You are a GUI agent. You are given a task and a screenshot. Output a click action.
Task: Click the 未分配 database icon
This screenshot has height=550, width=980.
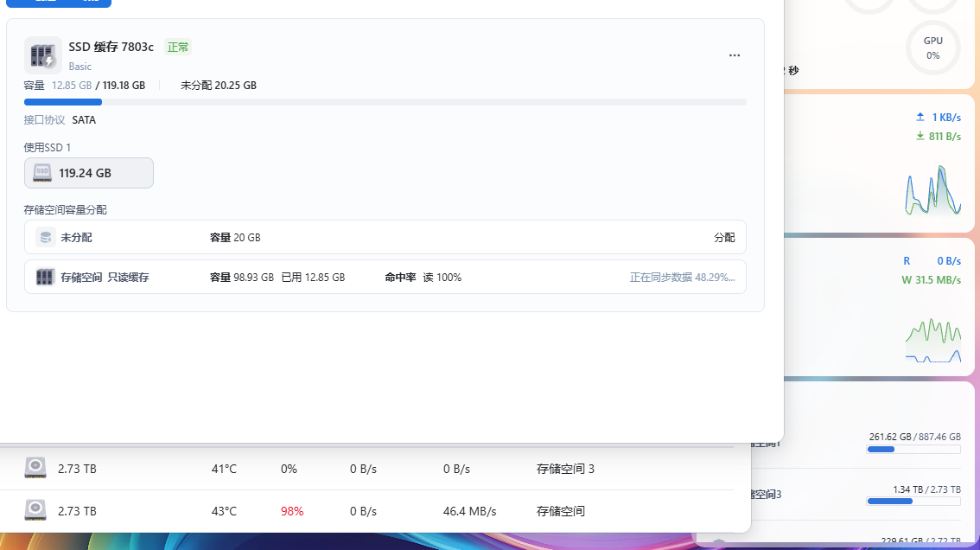pyautogui.click(x=45, y=237)
